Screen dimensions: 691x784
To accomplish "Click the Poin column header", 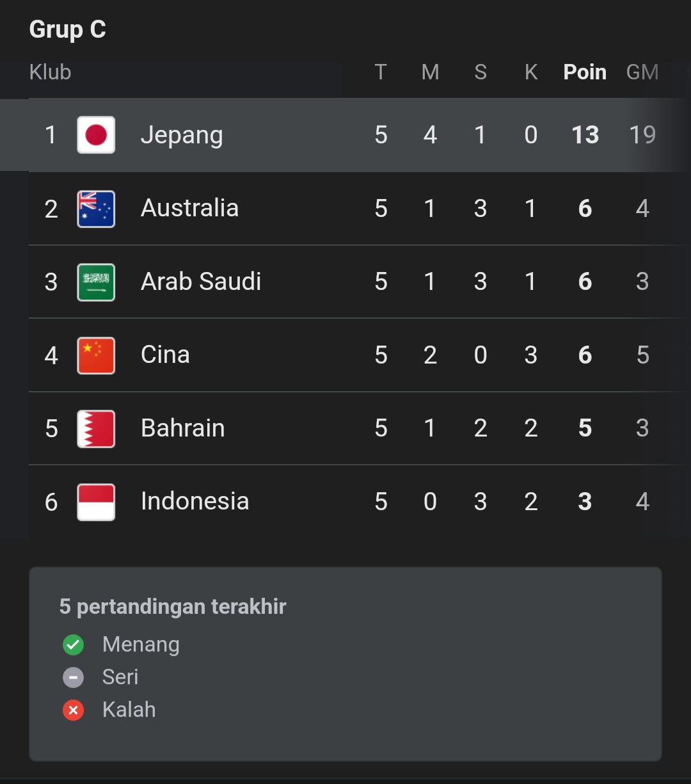I will 585,72.
